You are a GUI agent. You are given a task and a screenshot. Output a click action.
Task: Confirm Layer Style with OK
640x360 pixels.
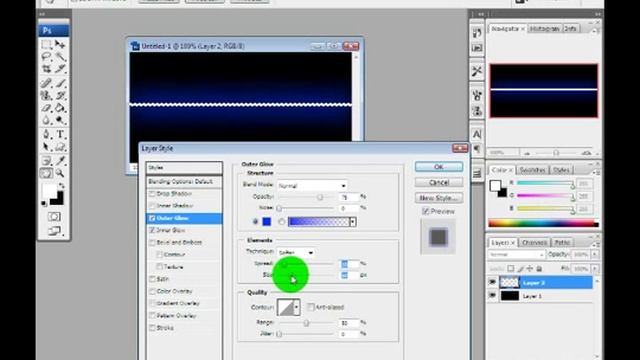tap(439, 167)
